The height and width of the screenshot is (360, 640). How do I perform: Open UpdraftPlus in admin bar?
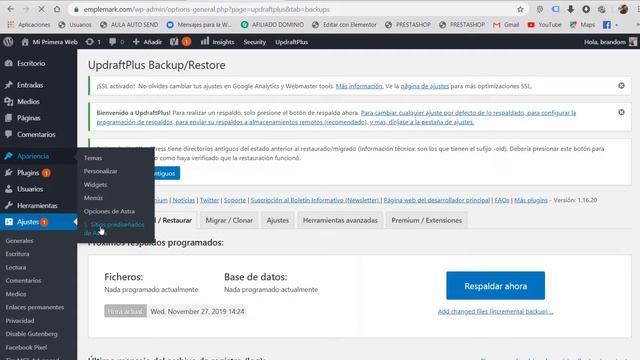point(291,42)
